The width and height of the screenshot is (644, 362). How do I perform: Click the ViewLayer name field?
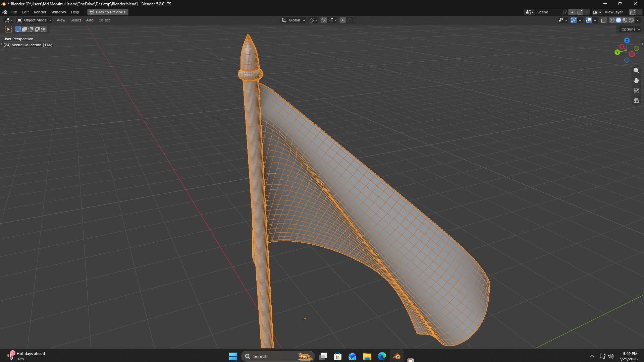[x=616, y=12]
